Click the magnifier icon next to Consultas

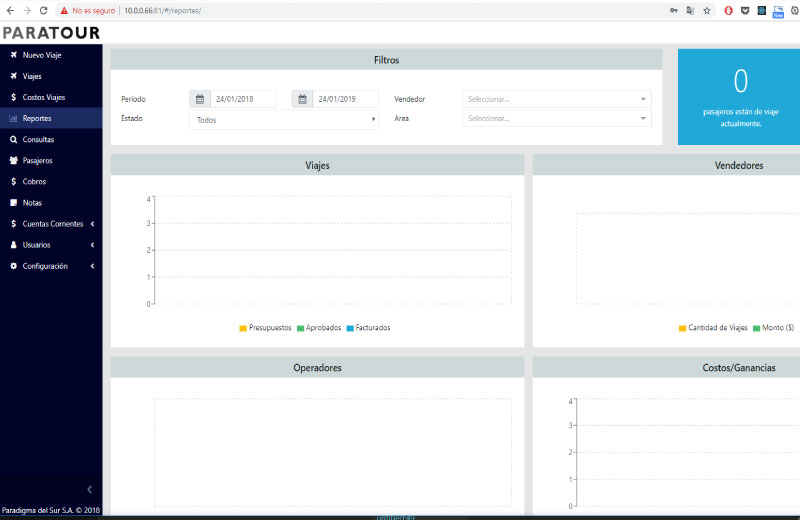pyautogui.click(x=13, y=140)
